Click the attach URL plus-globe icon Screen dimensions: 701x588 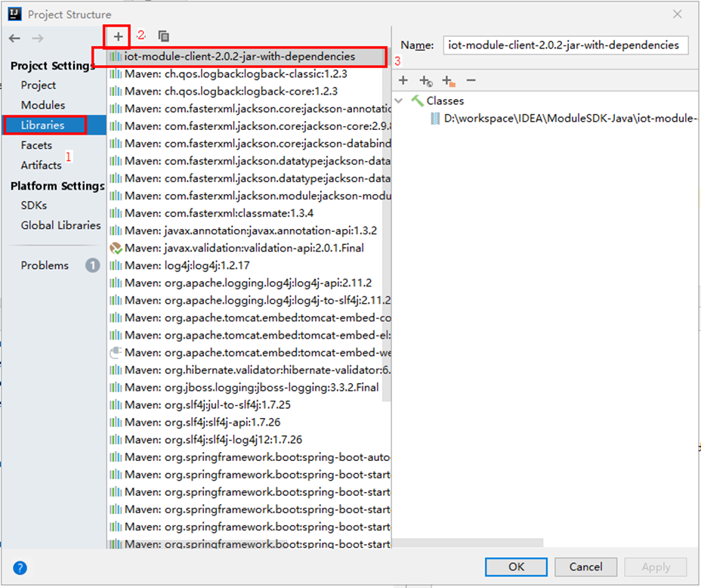(x=425, y=81)
